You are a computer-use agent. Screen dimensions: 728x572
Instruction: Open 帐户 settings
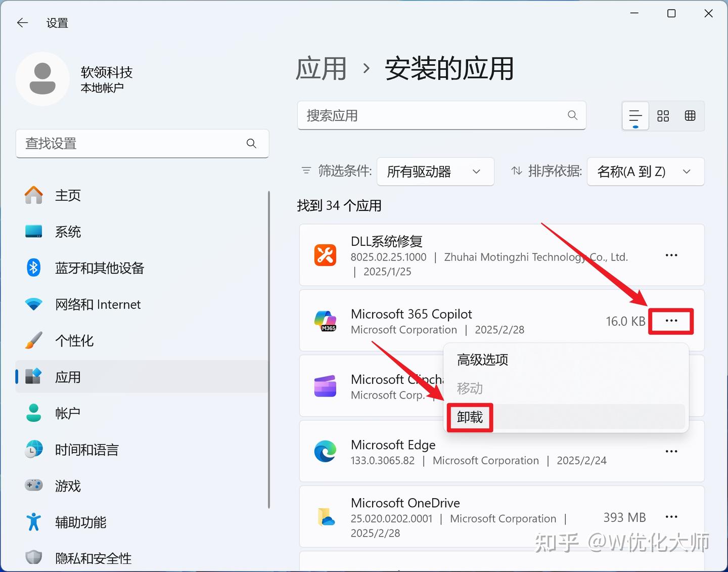pyautogui.click(x=142, y=413)
